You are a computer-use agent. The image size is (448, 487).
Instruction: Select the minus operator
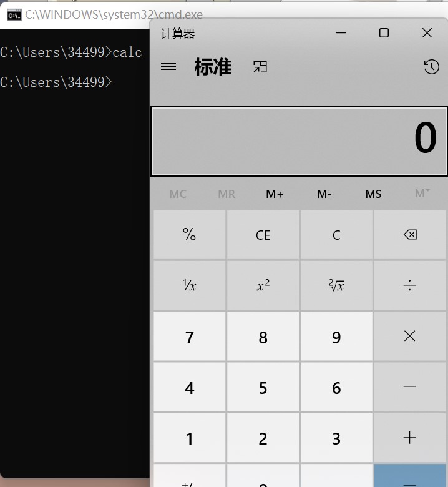(410, 386)
